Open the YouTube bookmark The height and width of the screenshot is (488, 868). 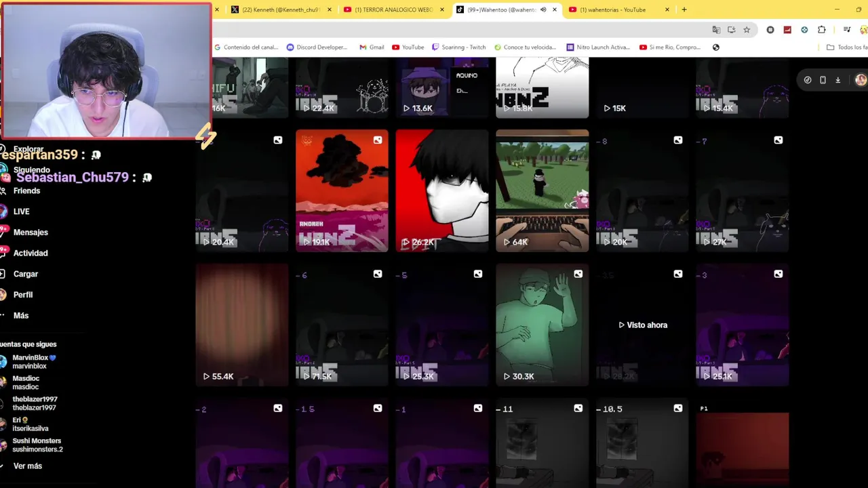(408, 47)
